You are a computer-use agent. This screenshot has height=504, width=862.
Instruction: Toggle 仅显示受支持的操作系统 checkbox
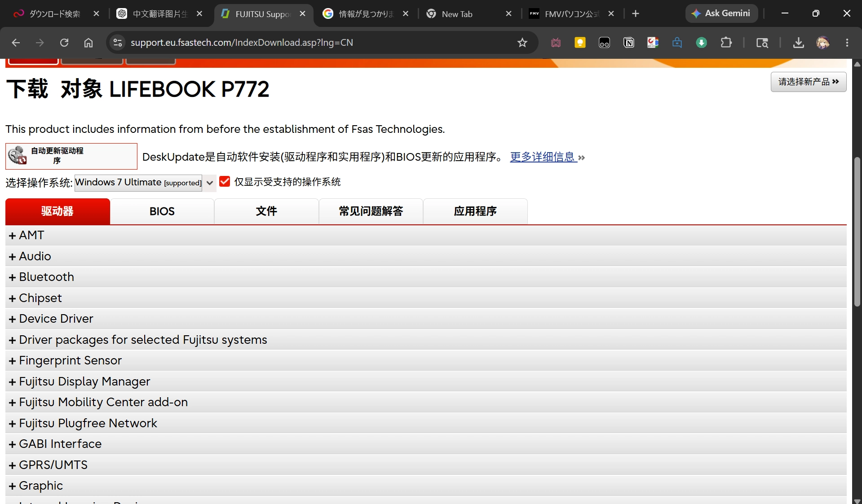(x=225, y=181)
